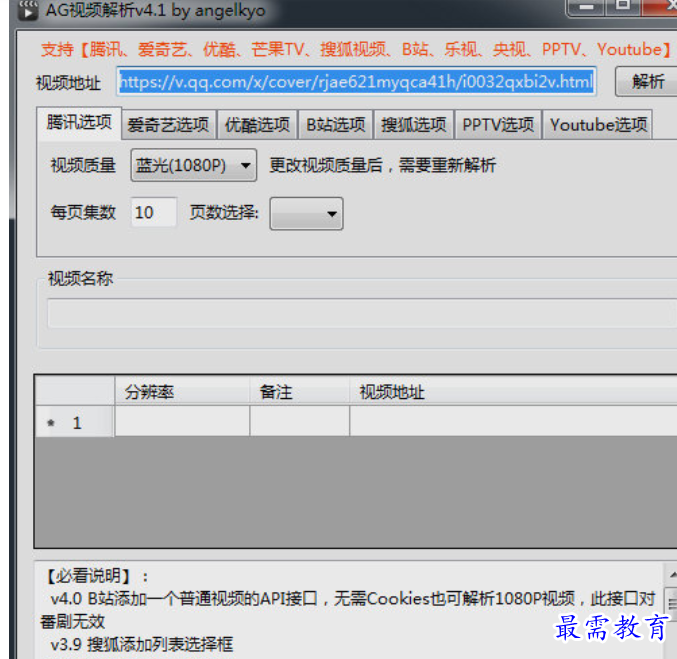Click the v3.9 搜狐添加列表选择框 note line

click(x=142, y=644)
